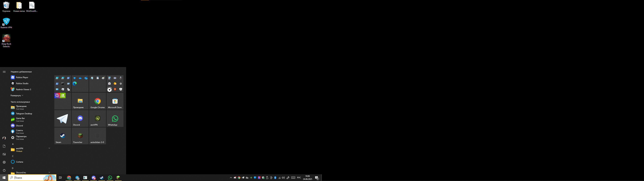This screenshot has height=181, width=644.
Task: Launch Game Bar from the app list
Action: pos(30,119)
